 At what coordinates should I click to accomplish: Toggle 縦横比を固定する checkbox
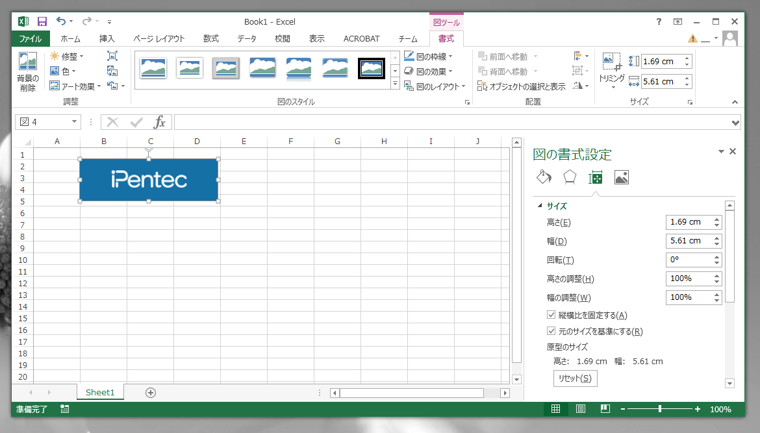[x=551, y=315]
